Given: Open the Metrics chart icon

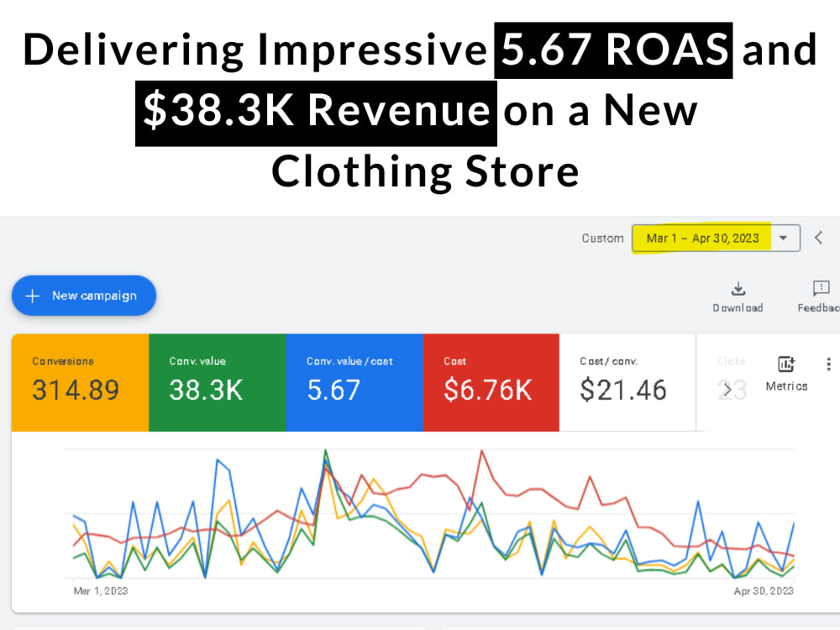Looking at the screenshot, I should (786, 365).
